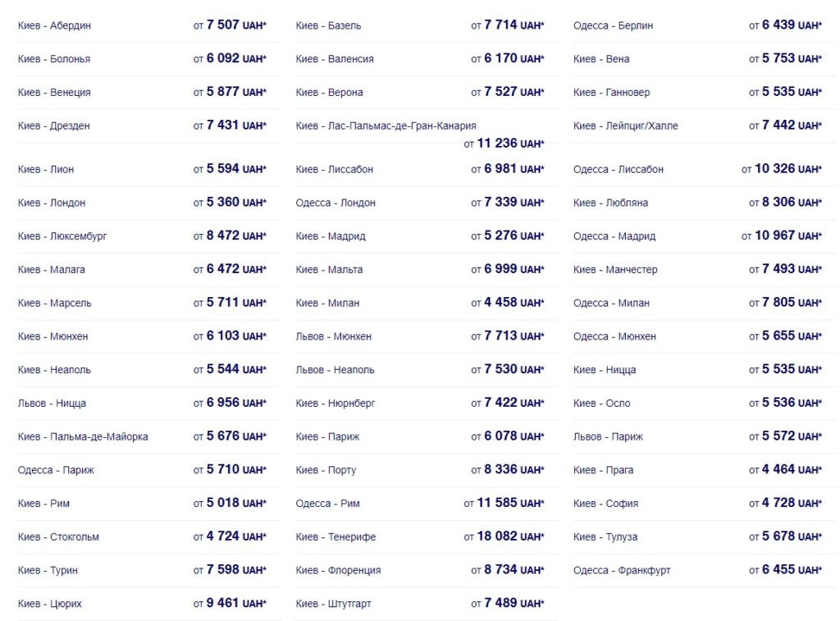Click the Киев - Венеция route link

pos(54,93)
